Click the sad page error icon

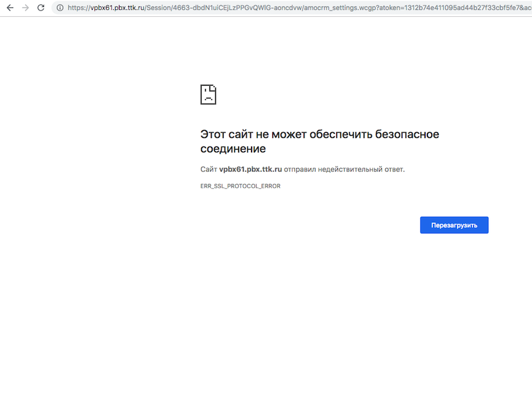(x=208, y=94)
